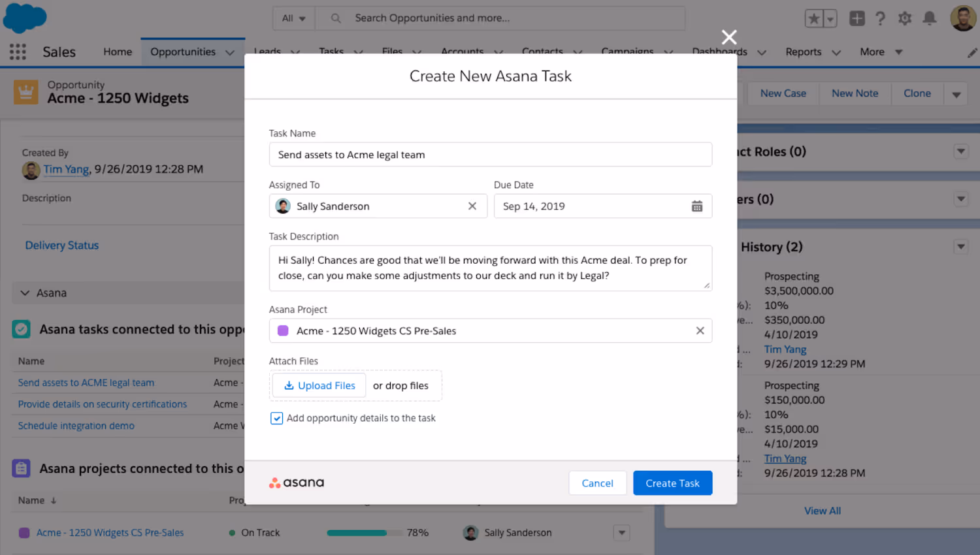
Task: Click the Clone button
Action: pos(917,93)
